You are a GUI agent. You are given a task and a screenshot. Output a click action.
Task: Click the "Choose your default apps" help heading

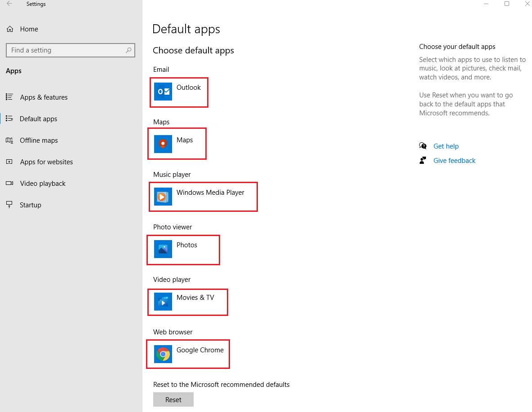point(457,47)
